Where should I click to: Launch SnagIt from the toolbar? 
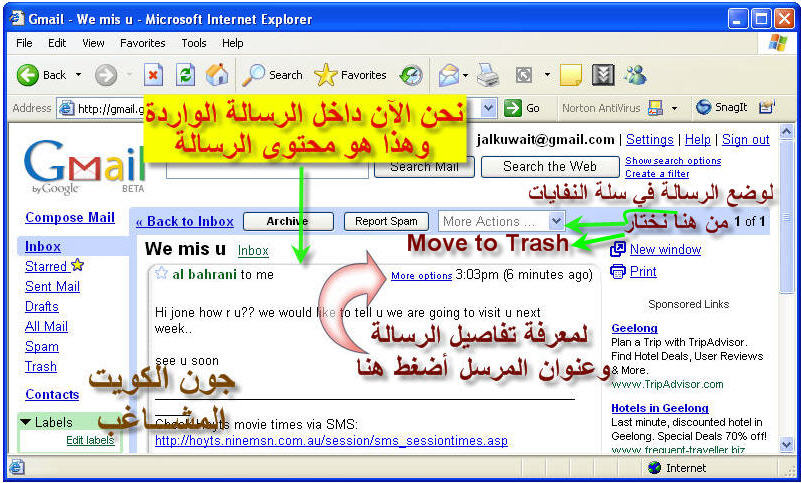[721, 107]
